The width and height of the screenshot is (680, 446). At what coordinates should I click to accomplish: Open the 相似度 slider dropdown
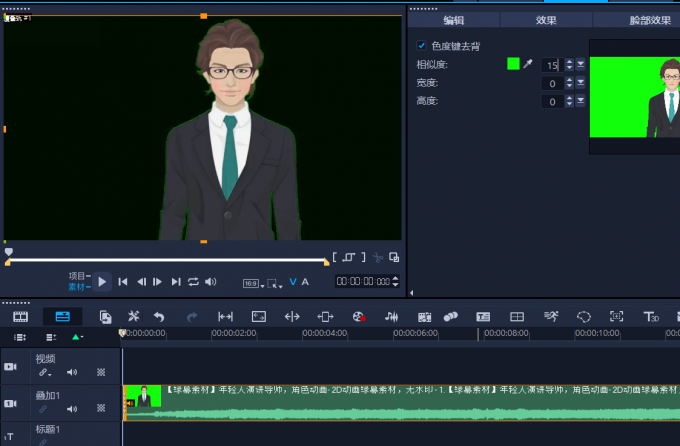tap(580, 65)
